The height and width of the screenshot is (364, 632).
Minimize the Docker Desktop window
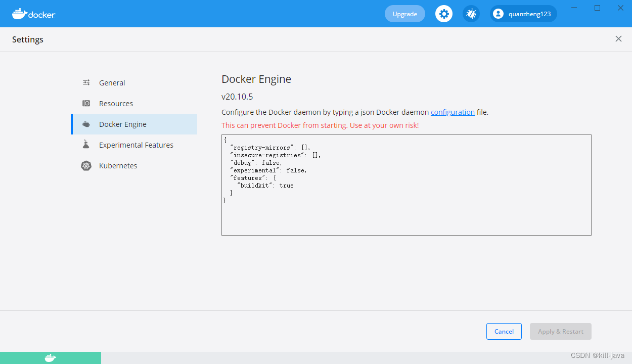[x=574, y=8]
